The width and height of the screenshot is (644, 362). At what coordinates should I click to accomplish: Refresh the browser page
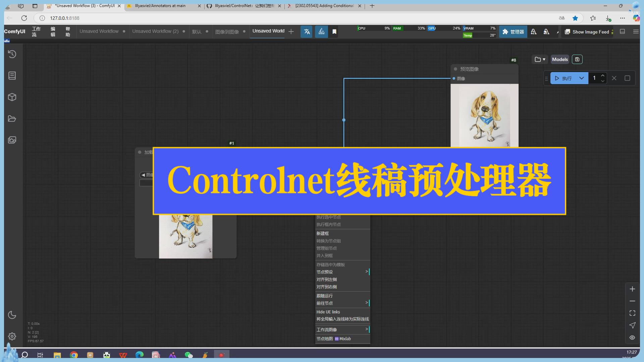[24, 18]
